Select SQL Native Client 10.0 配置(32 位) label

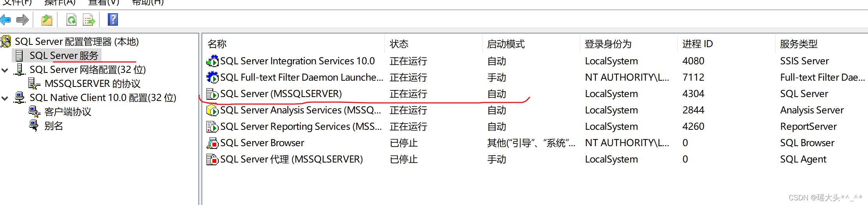103,97
